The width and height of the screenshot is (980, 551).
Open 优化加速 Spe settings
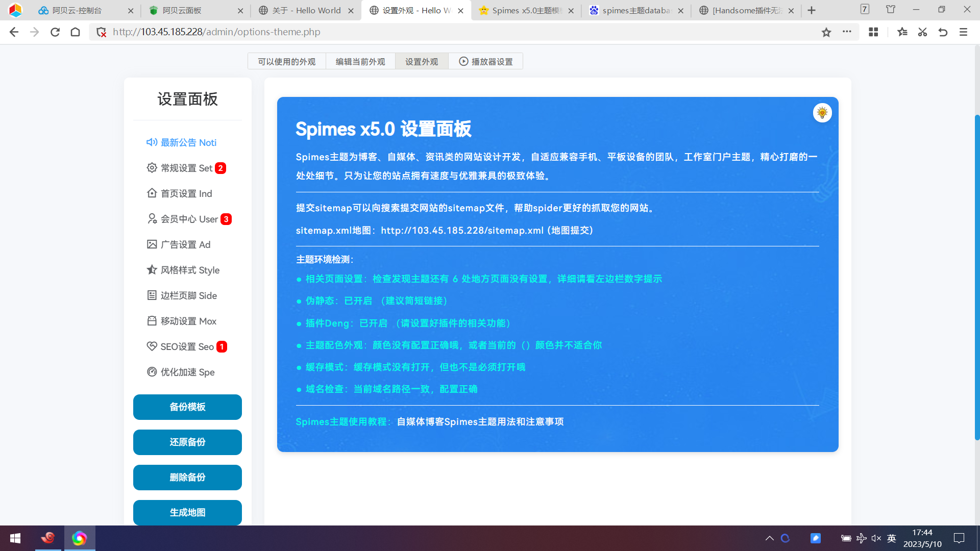(181, 372)
